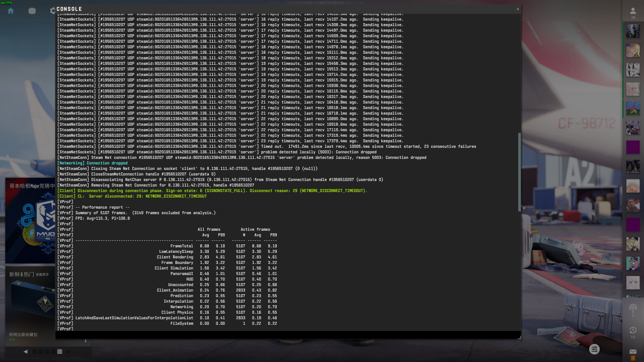Select the LowLatencySleep VProf row

click(167, 251)
